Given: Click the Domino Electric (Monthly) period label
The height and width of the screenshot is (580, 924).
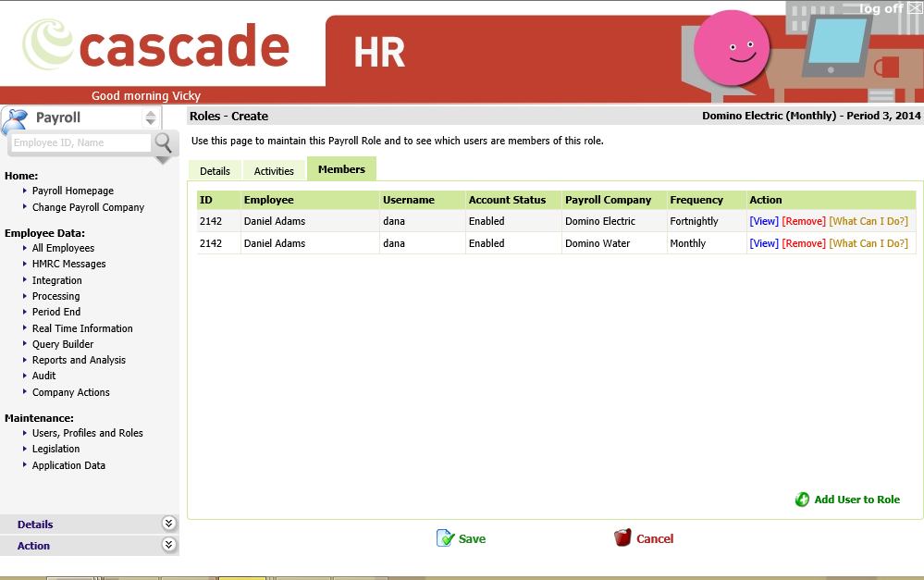Looking at the screenshot, I should 811,116.
